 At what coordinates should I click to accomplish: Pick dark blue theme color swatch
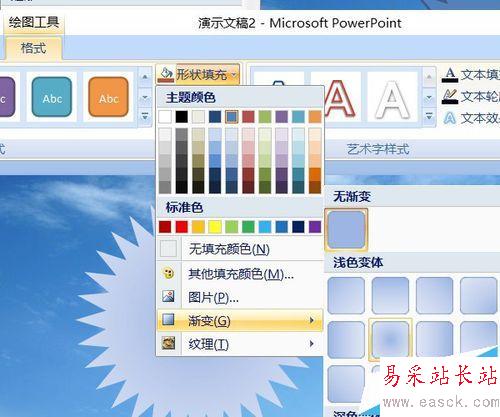click(215, 117)
